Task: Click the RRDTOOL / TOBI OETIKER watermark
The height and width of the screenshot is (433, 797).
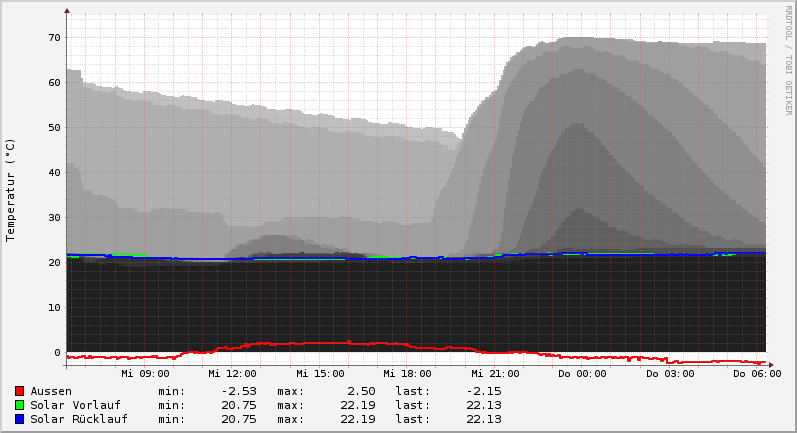Action: tap(788, 58)
